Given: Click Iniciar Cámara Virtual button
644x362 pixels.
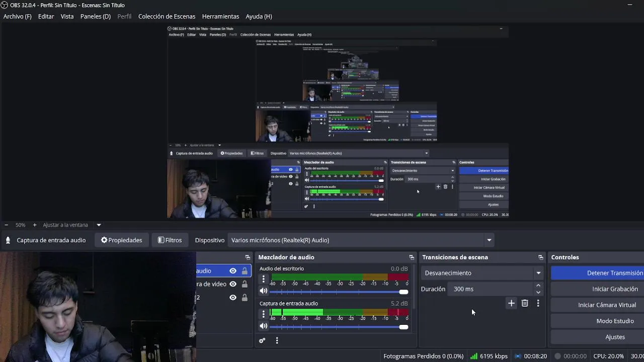Looking at the screenshot, I should pos(598,305).
